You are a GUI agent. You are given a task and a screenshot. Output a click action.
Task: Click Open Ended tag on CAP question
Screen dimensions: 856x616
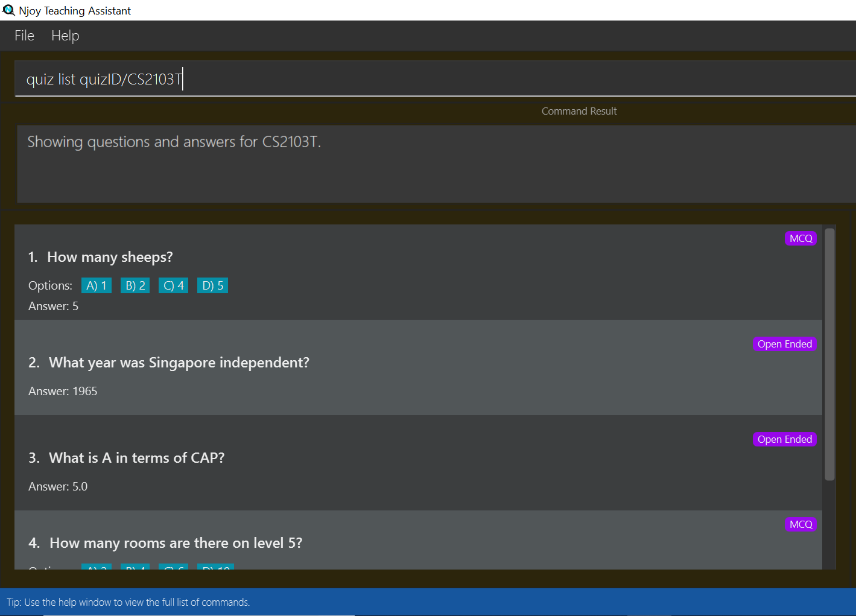pyautogui.click(x=784, y=439)
